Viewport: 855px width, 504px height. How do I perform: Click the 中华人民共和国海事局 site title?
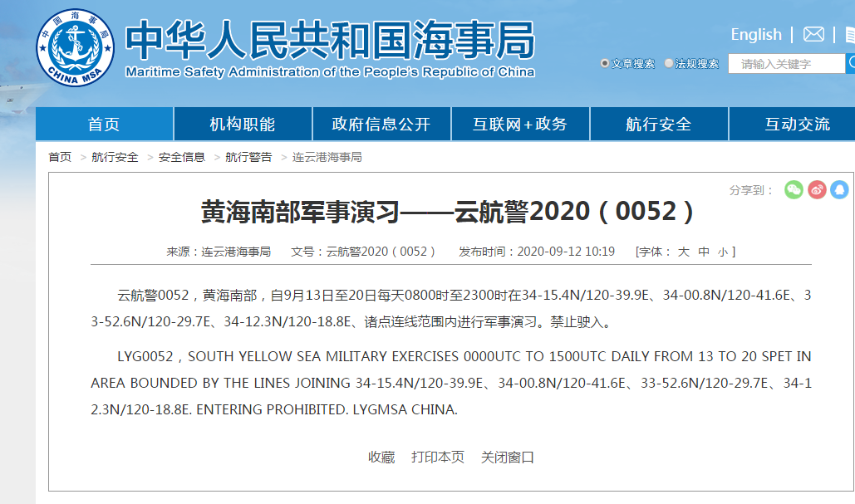331,39
